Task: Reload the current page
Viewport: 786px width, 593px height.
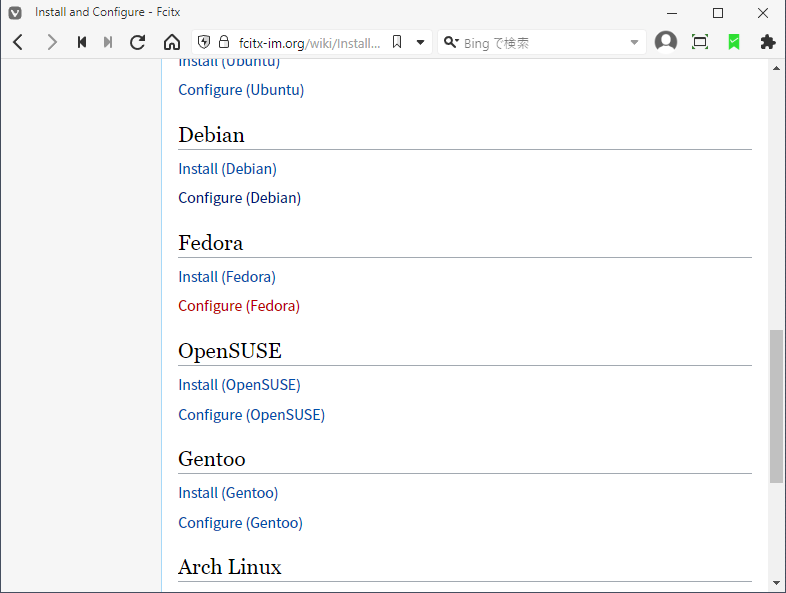Action: coord(138,42)
